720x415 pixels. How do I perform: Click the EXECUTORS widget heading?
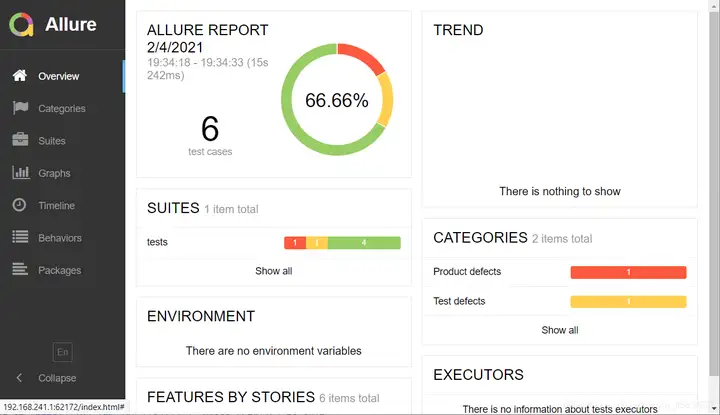point(478,375)
